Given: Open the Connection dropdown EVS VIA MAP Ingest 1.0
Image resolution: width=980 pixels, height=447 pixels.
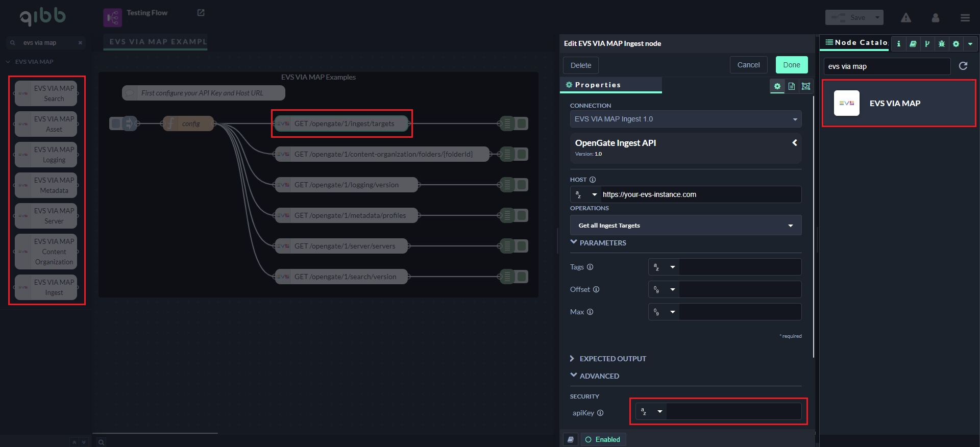Looking at the screenshot, I should coord(685,119).
